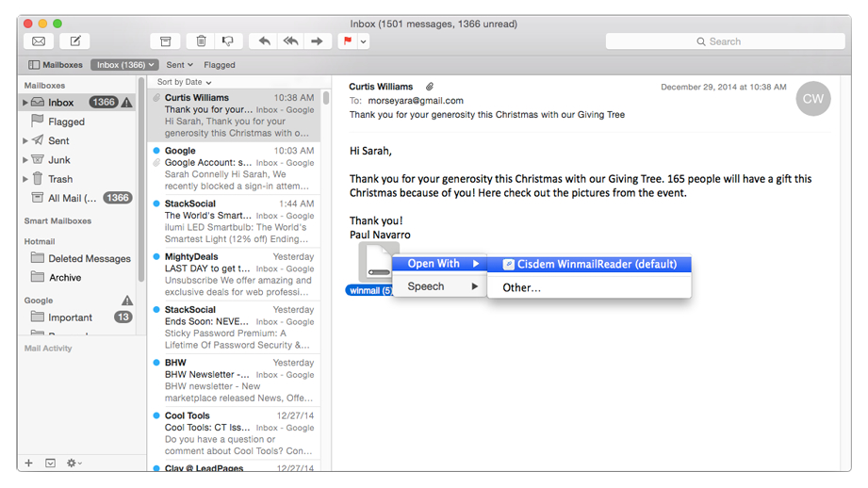Click the winmail attachment file icon
This screenshot has width=868, height=488.
pos(378,262)
